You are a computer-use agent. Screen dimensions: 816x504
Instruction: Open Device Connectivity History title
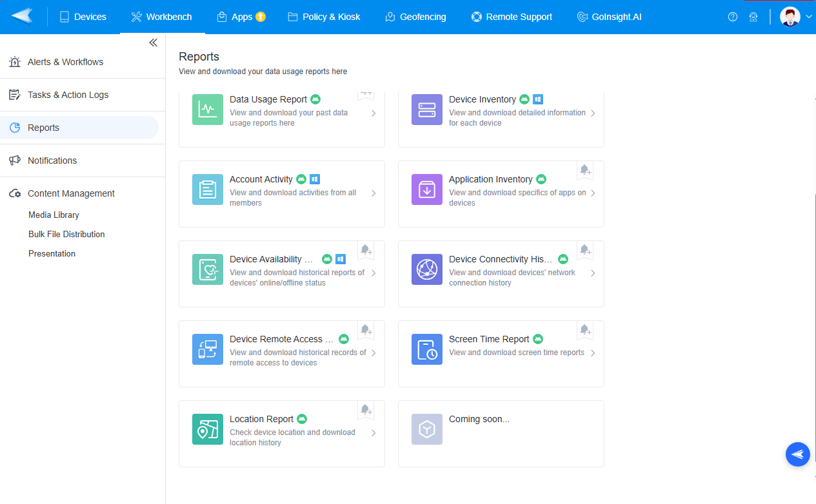click(501, 259)
